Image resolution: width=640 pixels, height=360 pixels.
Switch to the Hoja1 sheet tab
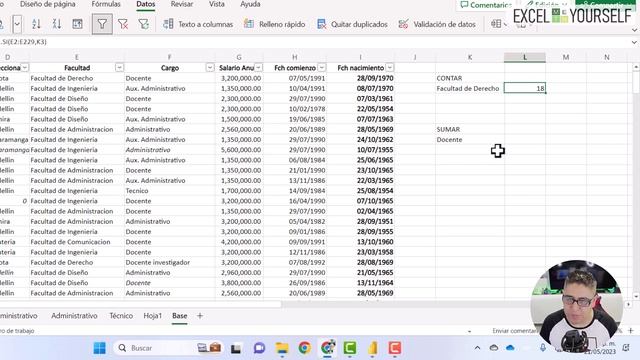pos(153,316)
